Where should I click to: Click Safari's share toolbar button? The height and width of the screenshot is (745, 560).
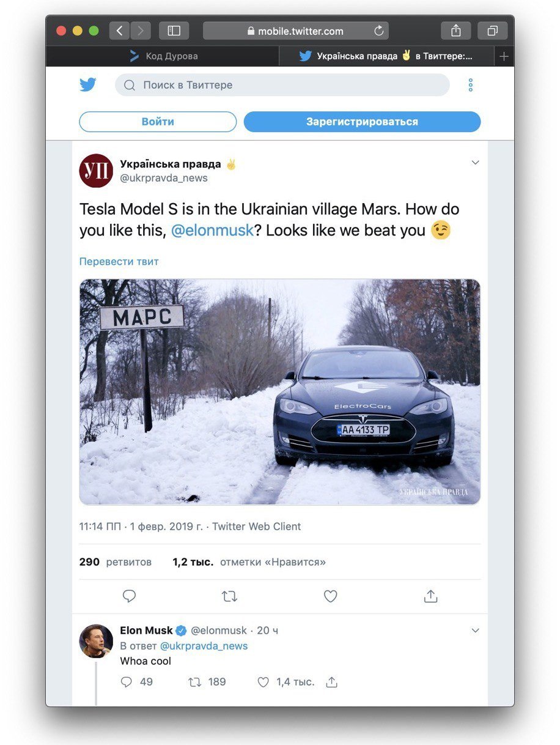(455, 31)
